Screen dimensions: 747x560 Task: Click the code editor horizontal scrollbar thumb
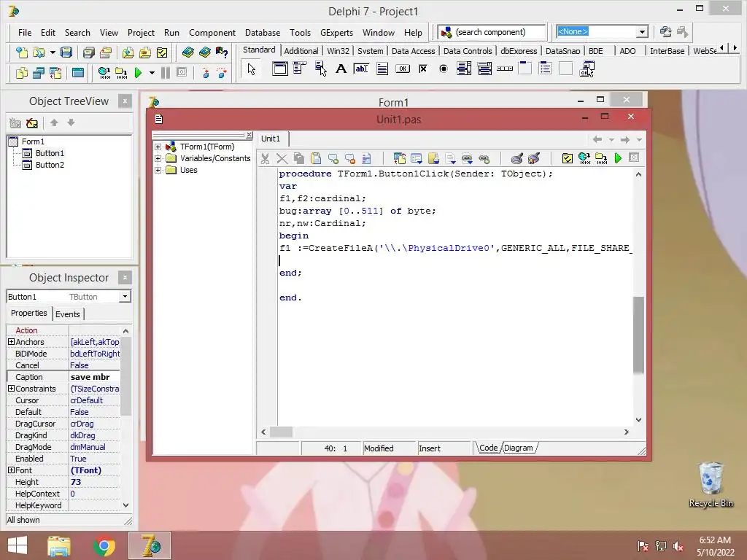click(x=281, y=432)
